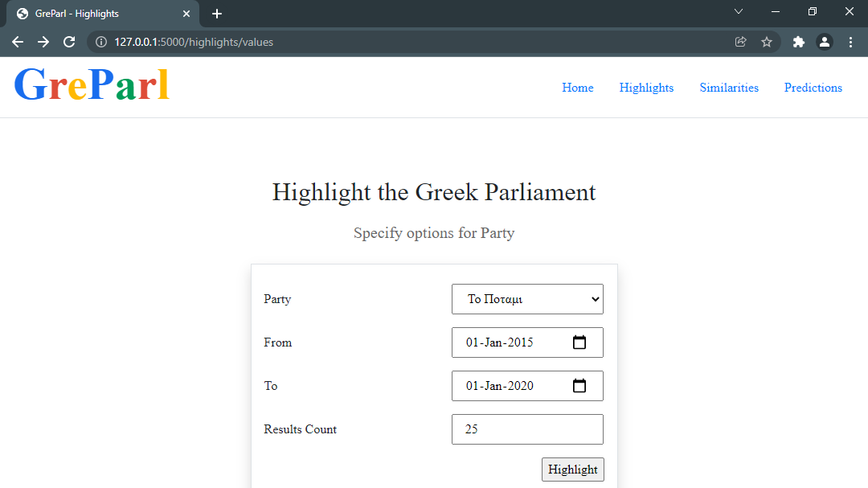
Task: Open the calendar picker for the To date
Action: [580, 385]
